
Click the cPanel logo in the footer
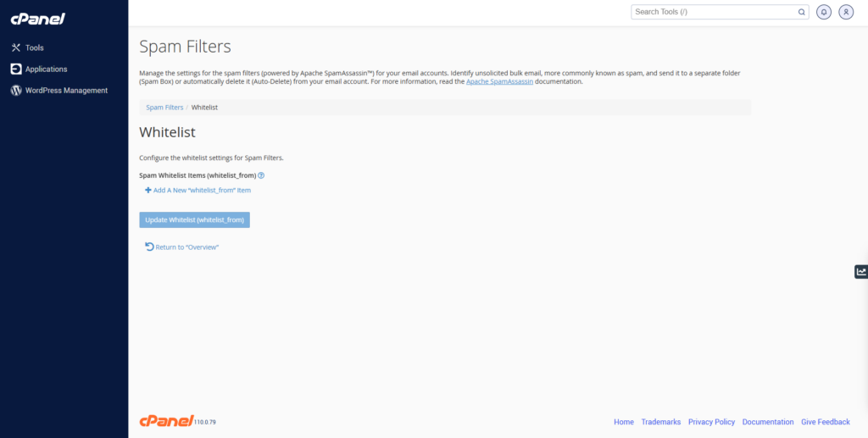pyautogui.click(x=166, y=421)
